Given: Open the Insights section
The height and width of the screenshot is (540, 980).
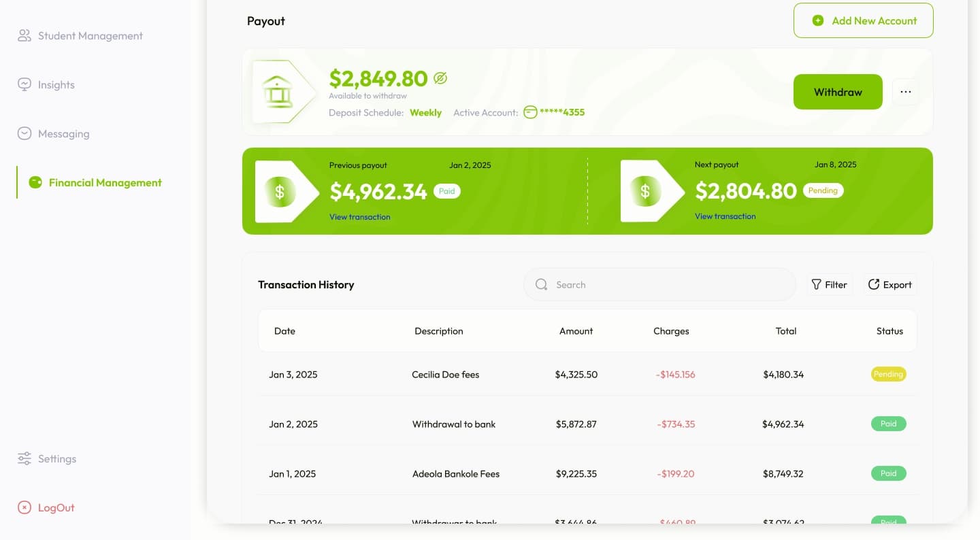Looking at the screenshot, I should tap(46, 84).
